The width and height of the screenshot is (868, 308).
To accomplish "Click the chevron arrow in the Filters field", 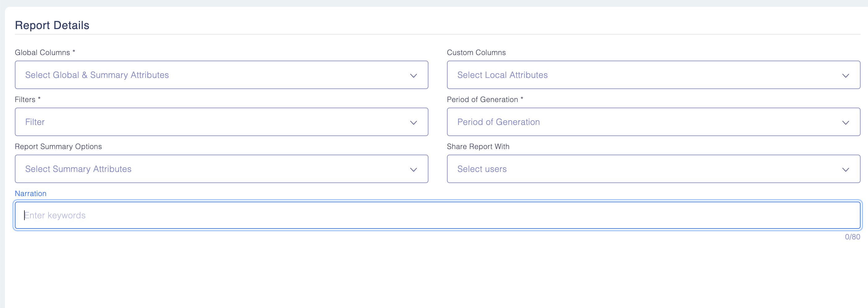I will click(413, 123).
